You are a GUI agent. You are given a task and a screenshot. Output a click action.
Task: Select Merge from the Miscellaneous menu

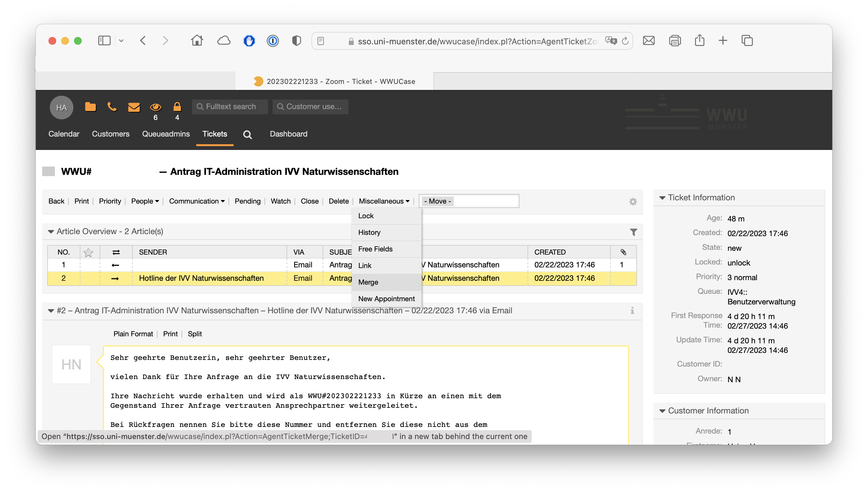coord(368,282)
